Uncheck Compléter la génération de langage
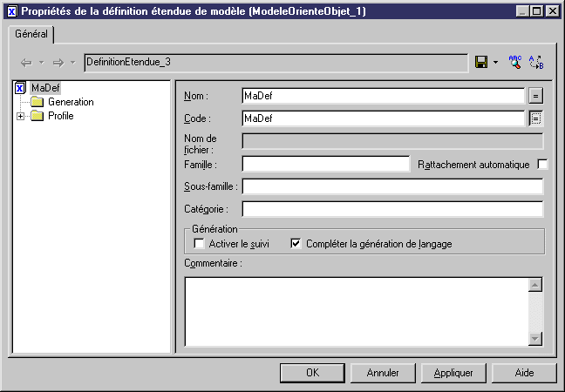Viewport: 565px width, 392px height. (x=296, y=244)
